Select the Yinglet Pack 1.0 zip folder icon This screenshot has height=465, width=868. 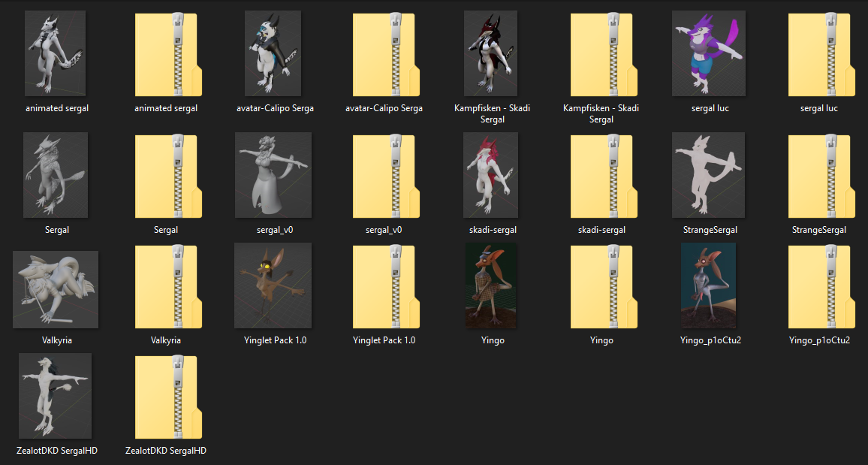(x=387, y=287)
